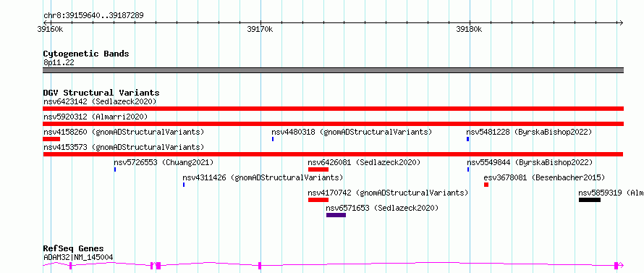Viewport: 644px width, 273px height.
Task: Click the Cytogenetic Bands track title
Action: [86, 54]
